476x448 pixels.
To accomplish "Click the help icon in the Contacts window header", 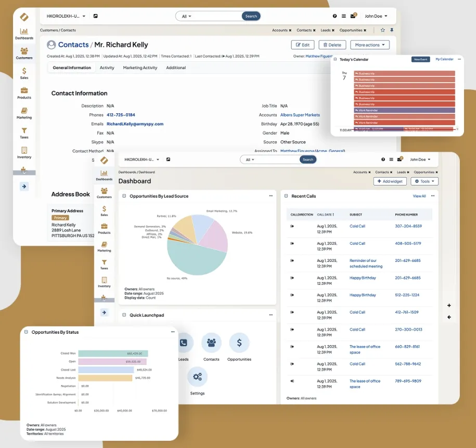I will [x=335, y=16].
